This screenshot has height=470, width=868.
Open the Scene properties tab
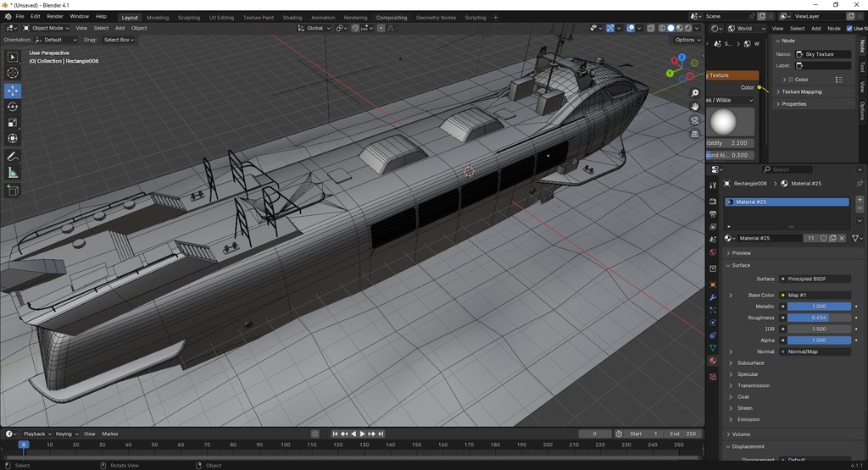click(x=713, y=240)
